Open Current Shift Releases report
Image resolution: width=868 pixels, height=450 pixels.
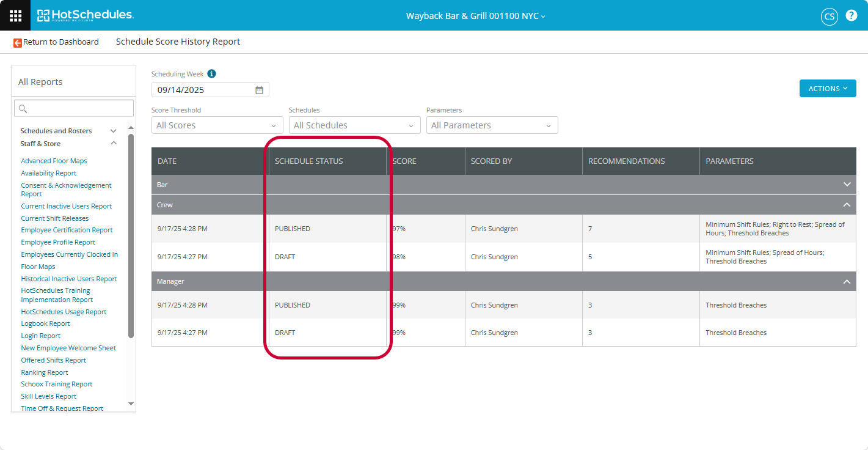(55, 218)
